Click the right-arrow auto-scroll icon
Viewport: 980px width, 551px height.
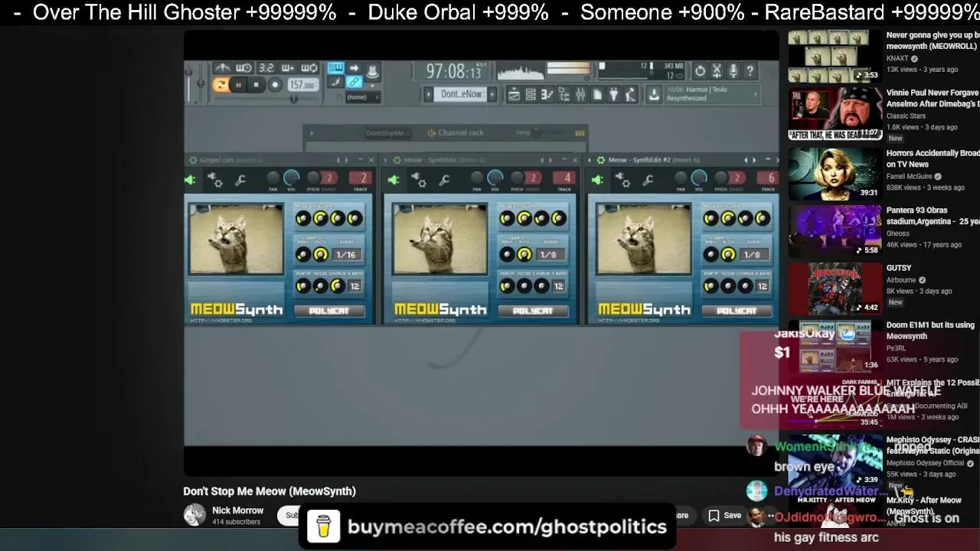coord(354,68)
